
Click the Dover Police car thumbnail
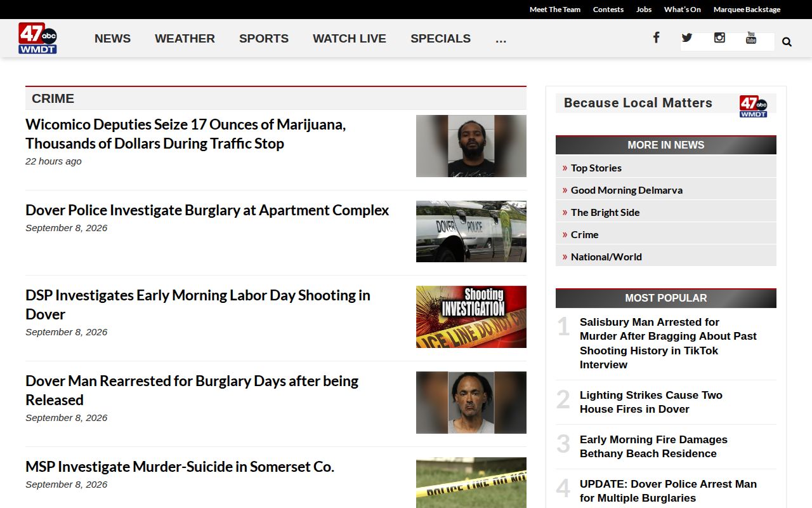point(471,231)
